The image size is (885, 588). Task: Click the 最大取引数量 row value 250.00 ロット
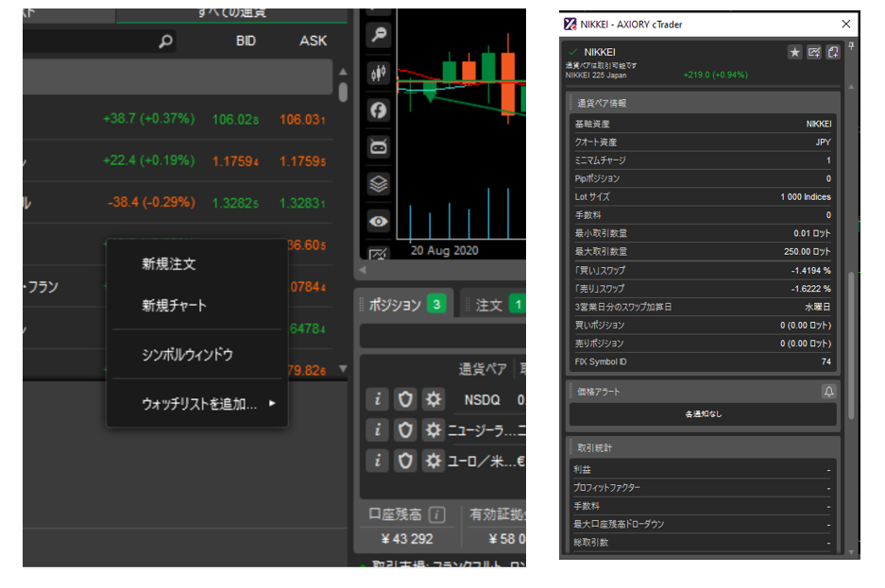tap(808, 251)
